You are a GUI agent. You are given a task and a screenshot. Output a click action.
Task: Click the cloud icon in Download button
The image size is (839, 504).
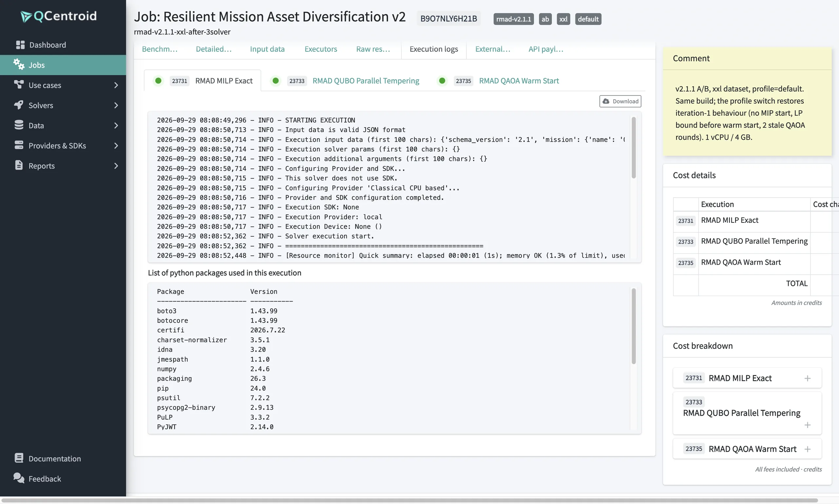(x=606, y=101)
